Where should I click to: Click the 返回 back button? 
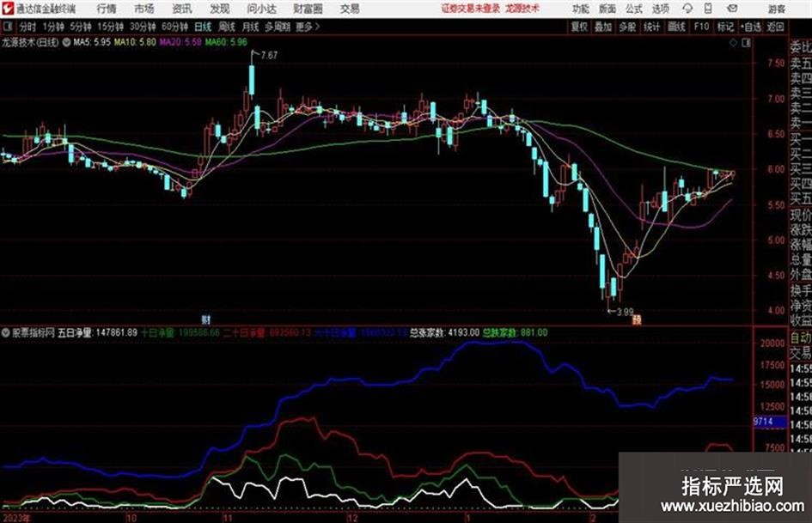coord(775,27)
